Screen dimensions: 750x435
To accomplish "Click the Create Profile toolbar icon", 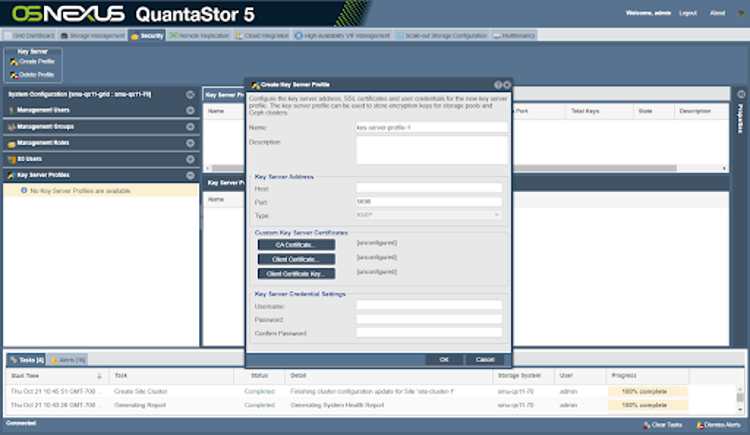I will point(14,62).
